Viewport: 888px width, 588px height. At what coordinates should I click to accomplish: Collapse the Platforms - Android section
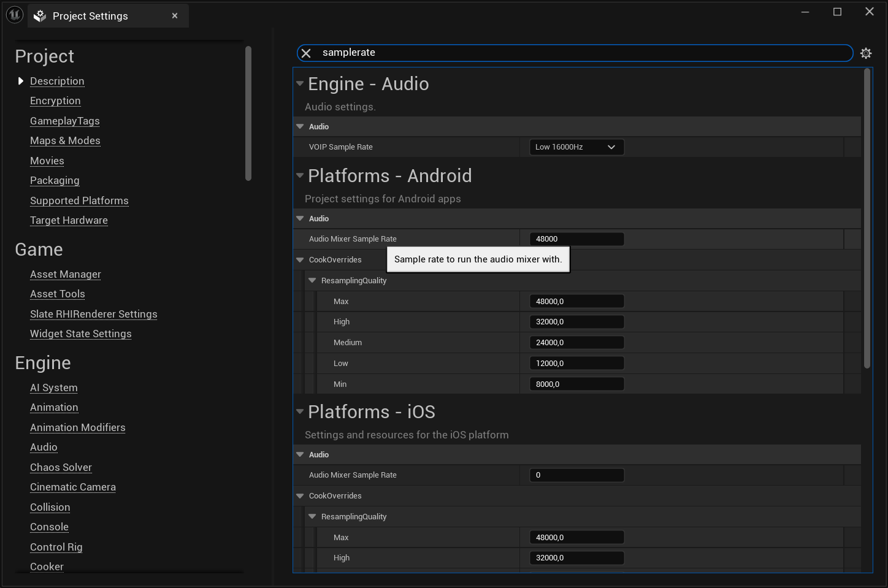pyautogui.click(x=300, y=175)
